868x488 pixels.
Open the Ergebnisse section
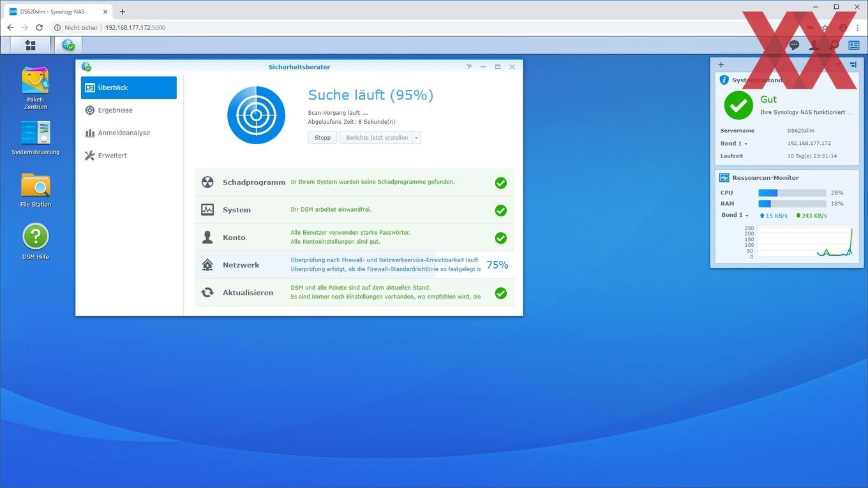[x=129, y=110]
